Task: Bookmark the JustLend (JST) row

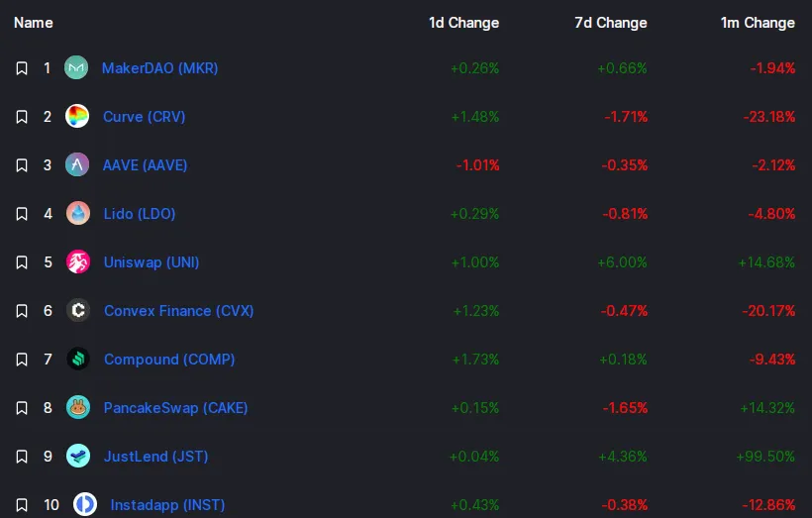Action: tap(22, 457)
